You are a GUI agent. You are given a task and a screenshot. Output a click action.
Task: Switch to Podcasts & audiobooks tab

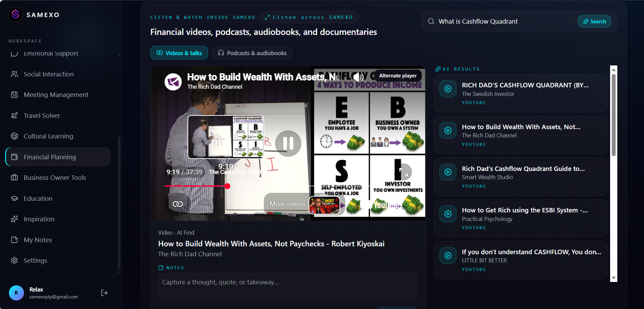(252, 53)
